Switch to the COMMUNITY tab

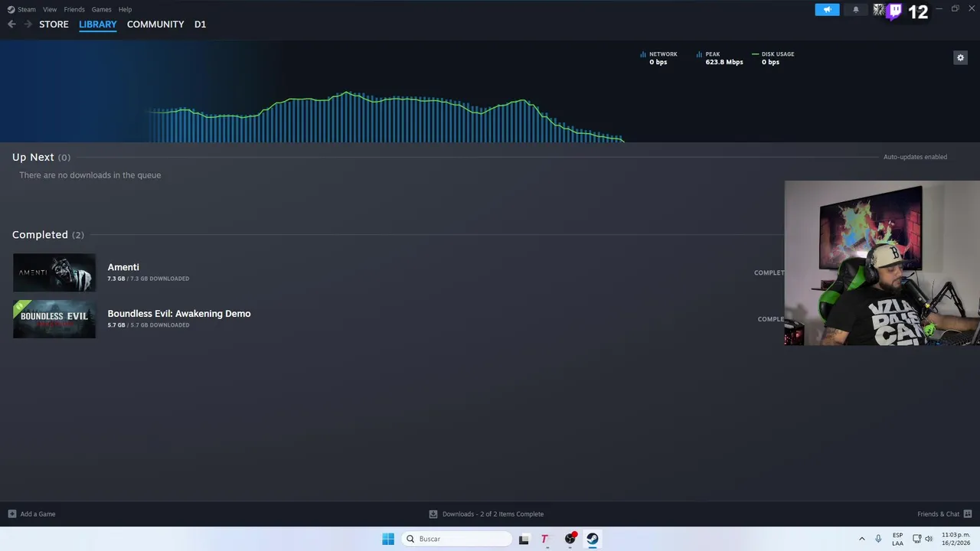coord(155,24)
